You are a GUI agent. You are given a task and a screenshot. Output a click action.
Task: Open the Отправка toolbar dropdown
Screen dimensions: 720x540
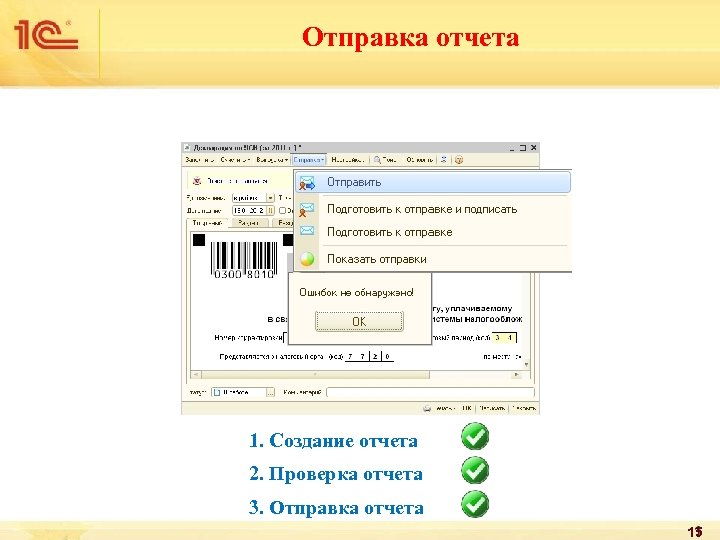[x=309, y=160]
